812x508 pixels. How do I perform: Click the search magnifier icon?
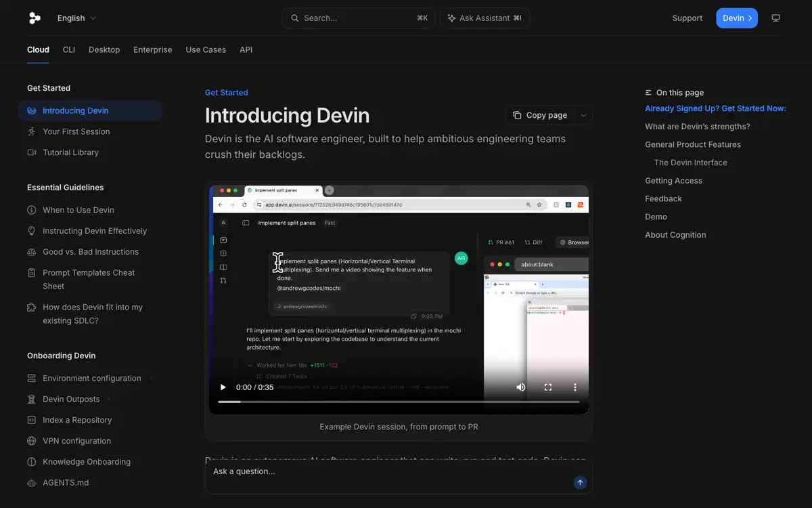295,18
